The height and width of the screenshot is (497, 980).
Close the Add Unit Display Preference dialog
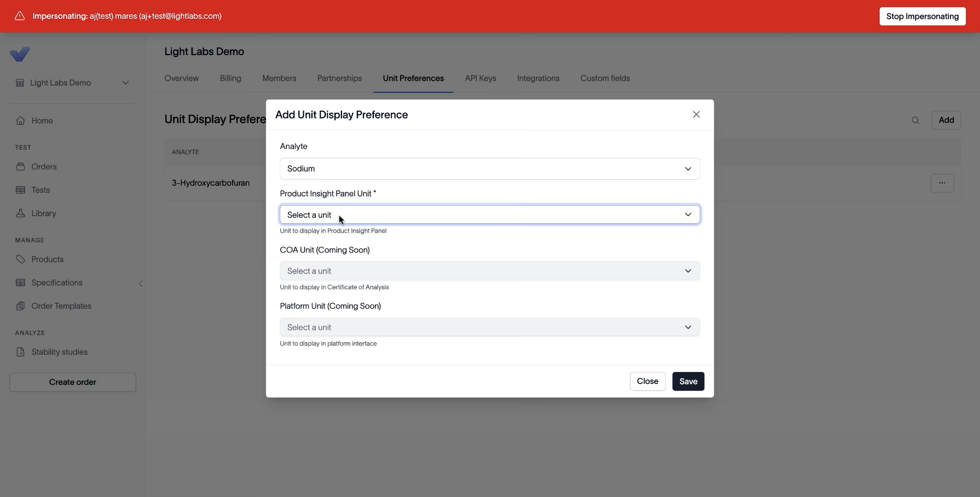696,115
